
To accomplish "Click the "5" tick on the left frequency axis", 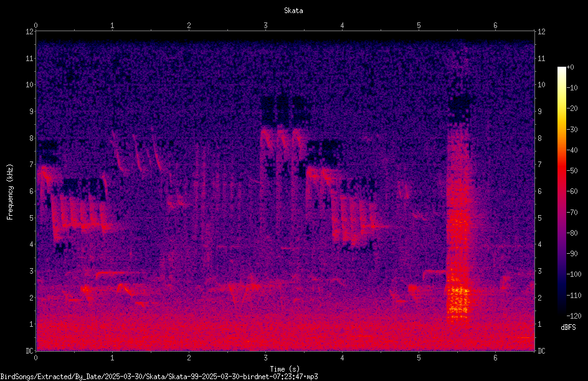I will click(32, 218).
